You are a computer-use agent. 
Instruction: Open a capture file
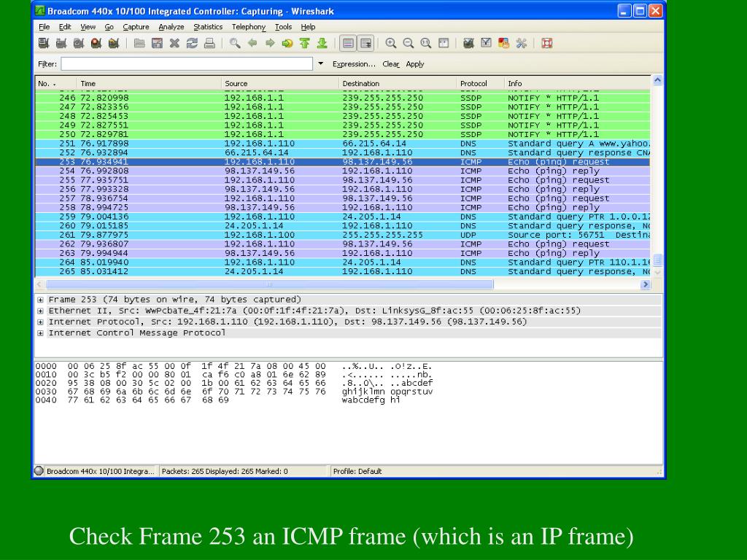pos(139,43)
